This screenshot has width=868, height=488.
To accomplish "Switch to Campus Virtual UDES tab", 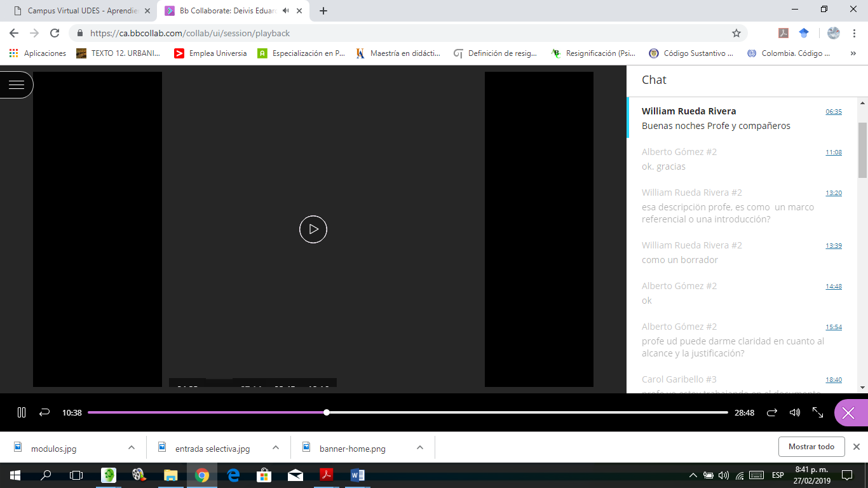I will point(83,11).
